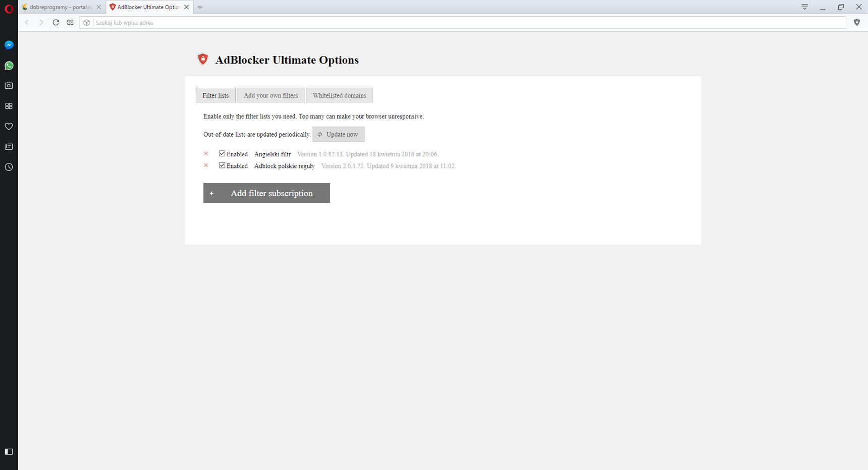
Task: Click Add filter subscription button
Action: pos(266,193)
